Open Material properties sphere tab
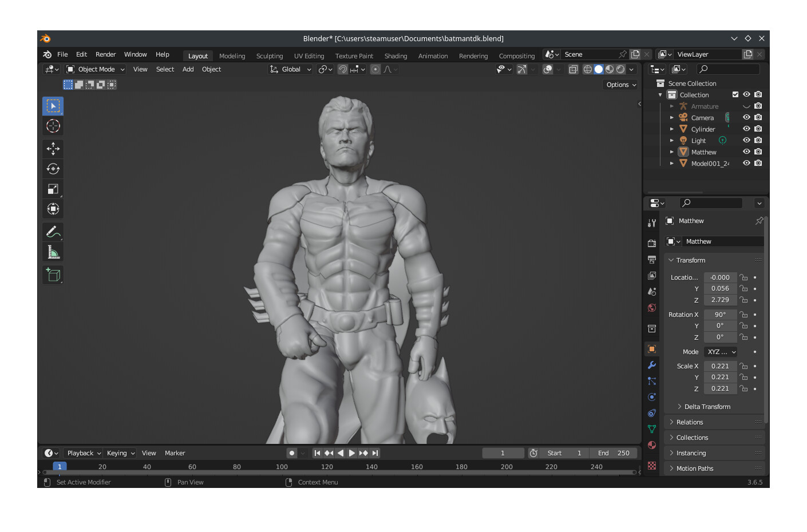 652,445
